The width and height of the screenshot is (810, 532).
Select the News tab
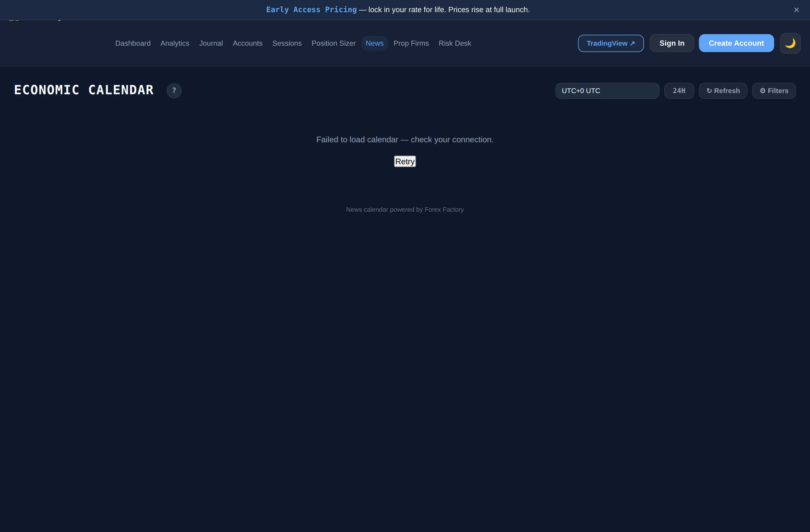click(x=374, y=43)
